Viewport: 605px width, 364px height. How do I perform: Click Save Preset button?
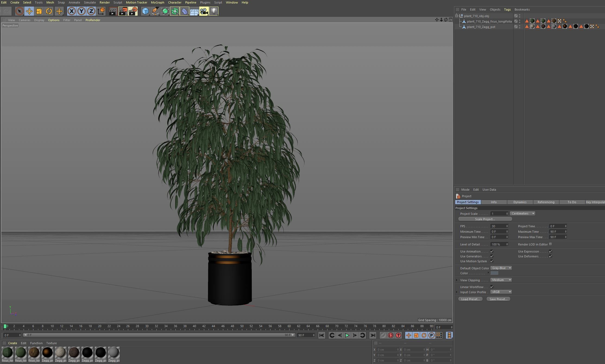pyautogui.click(x=498, y=299)
